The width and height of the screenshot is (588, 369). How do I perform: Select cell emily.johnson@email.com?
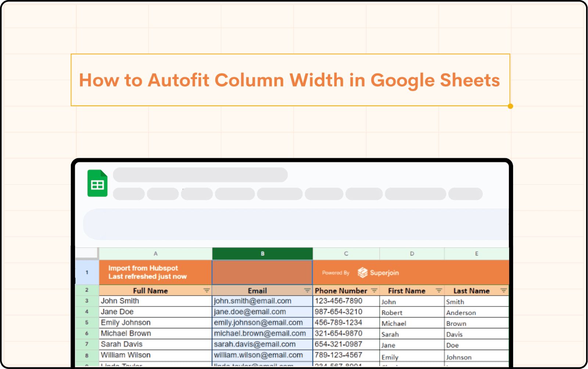tap(262, 323)
